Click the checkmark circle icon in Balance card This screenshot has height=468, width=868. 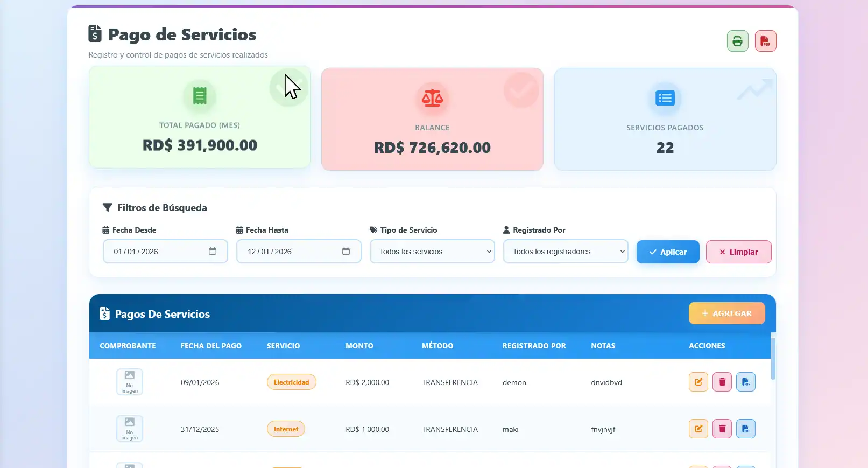[x=521, y=89]
